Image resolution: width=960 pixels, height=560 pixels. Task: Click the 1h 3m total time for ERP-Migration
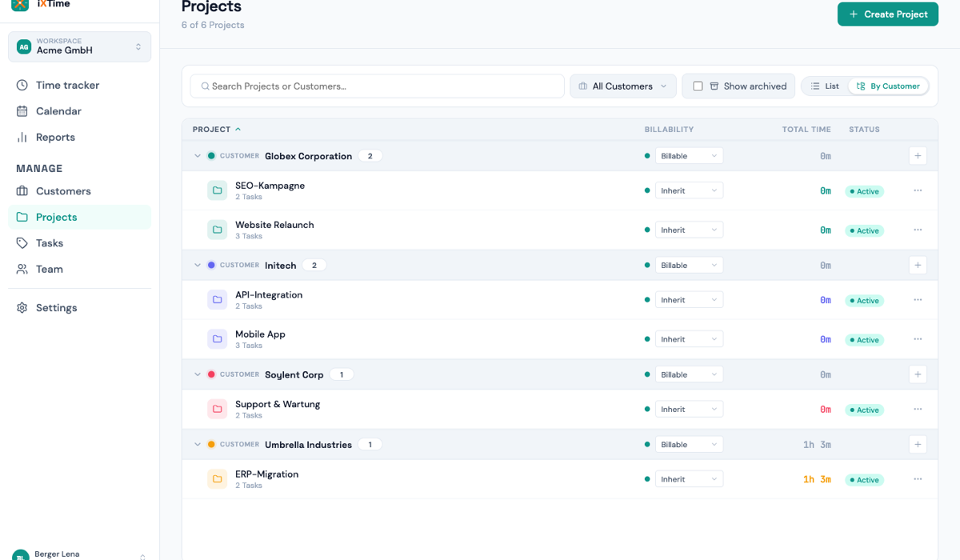pos(817,480)
